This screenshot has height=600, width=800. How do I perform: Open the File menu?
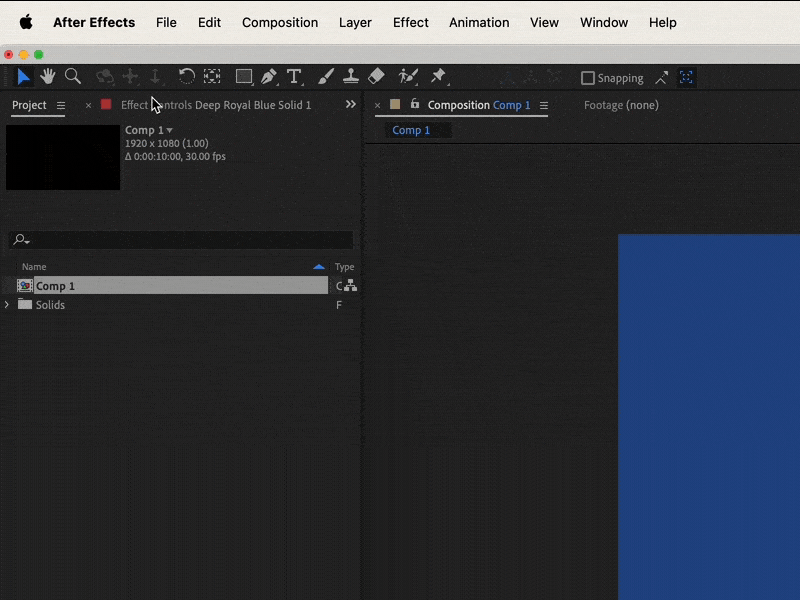[166, 22]
